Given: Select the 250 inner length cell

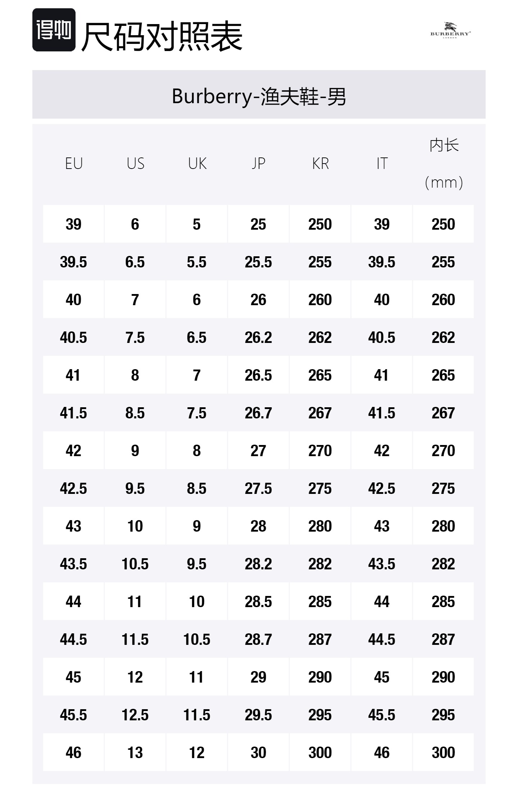Looking at the screenshot, I should coord(443,224).
